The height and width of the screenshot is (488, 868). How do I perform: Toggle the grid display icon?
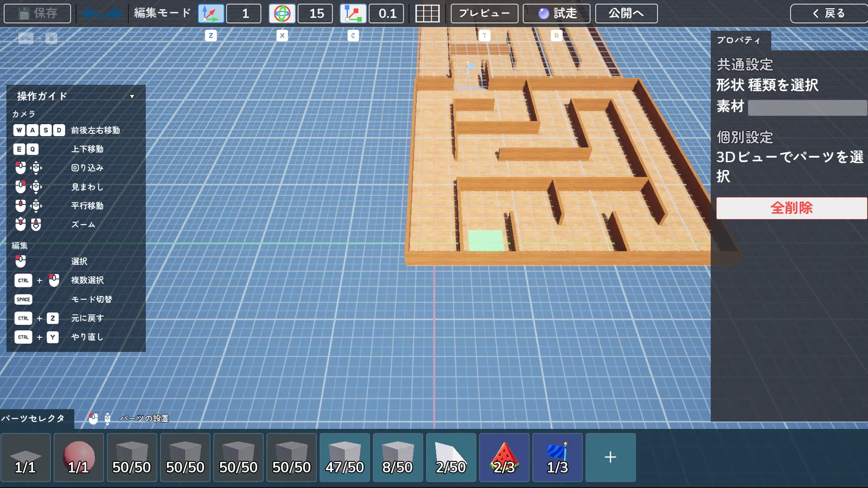pos(427,14)
